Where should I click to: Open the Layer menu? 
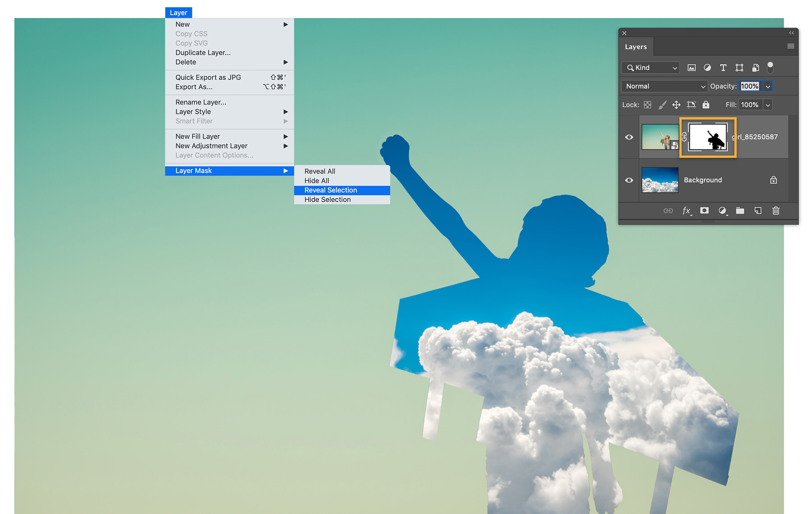[179, 12]
